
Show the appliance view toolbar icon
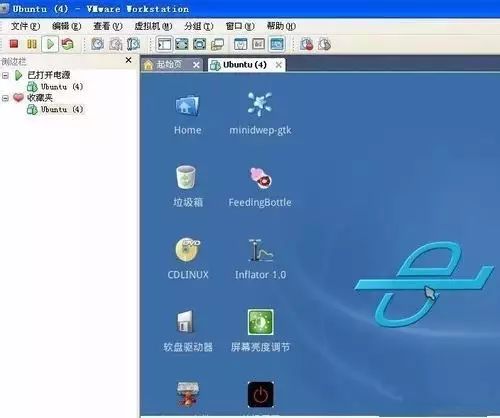tap(259, 44)
